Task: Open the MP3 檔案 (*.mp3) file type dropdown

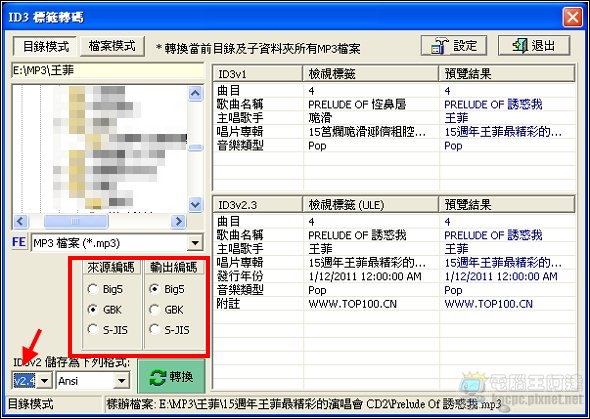Action: [195, 243]
